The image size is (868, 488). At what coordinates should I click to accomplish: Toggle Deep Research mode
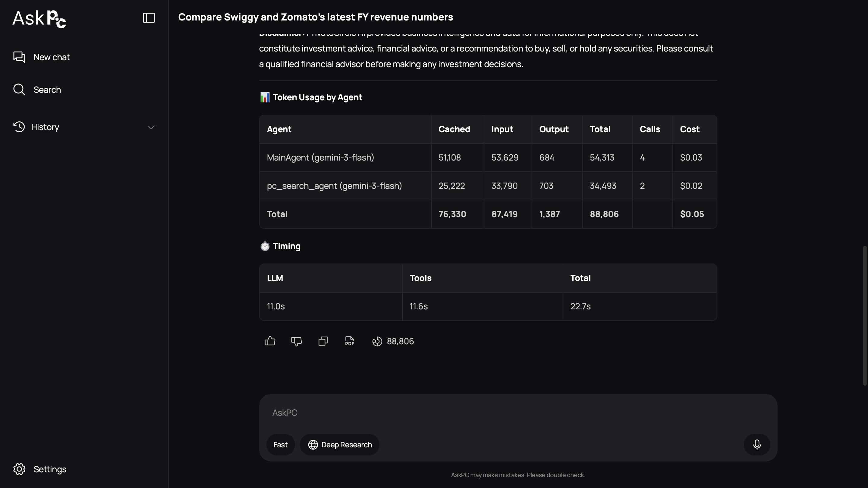pos(340,445)
